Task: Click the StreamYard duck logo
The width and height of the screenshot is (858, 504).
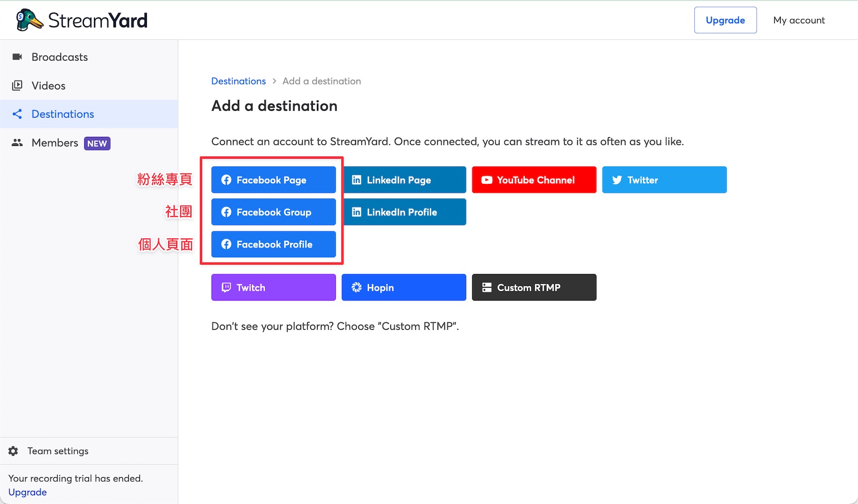Action: [30, 20]
